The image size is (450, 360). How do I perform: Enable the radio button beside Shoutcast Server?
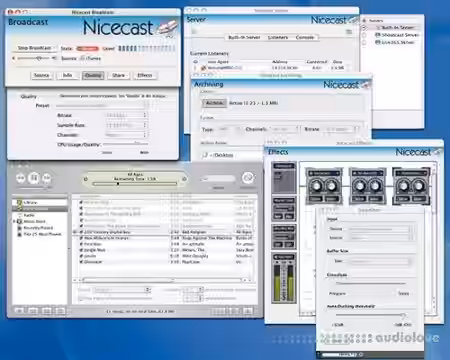[364, 35]
